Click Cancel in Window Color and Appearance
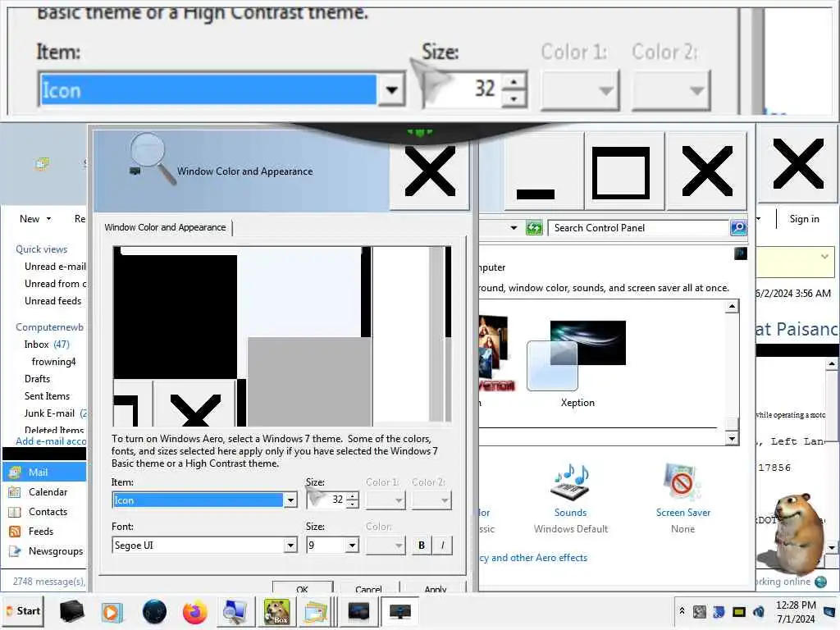840x630 pixels. click(368, 587)
